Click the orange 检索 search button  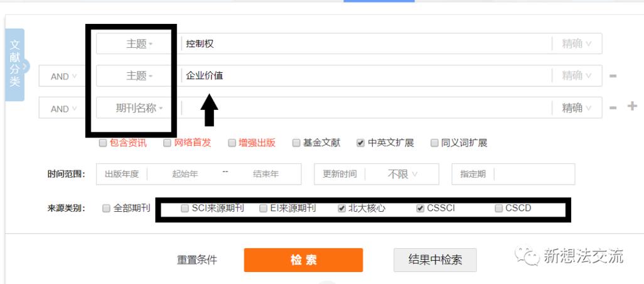[304, 260]
